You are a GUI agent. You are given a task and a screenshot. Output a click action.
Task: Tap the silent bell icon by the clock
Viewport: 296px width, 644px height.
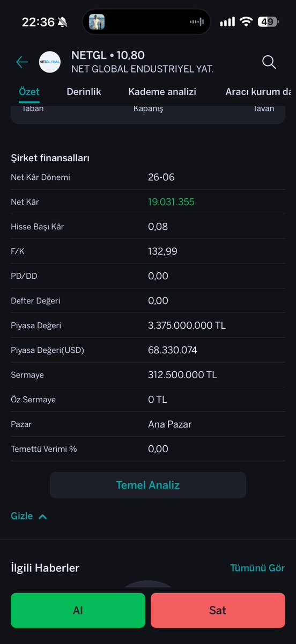point(63,22)
